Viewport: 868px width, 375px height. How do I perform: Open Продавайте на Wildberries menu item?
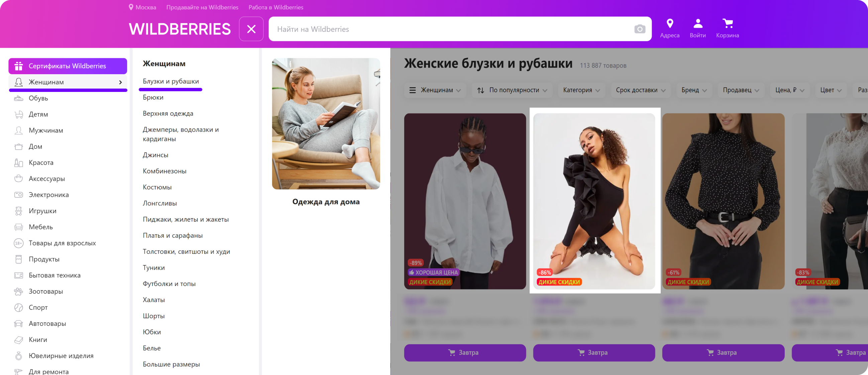(203, 7)
